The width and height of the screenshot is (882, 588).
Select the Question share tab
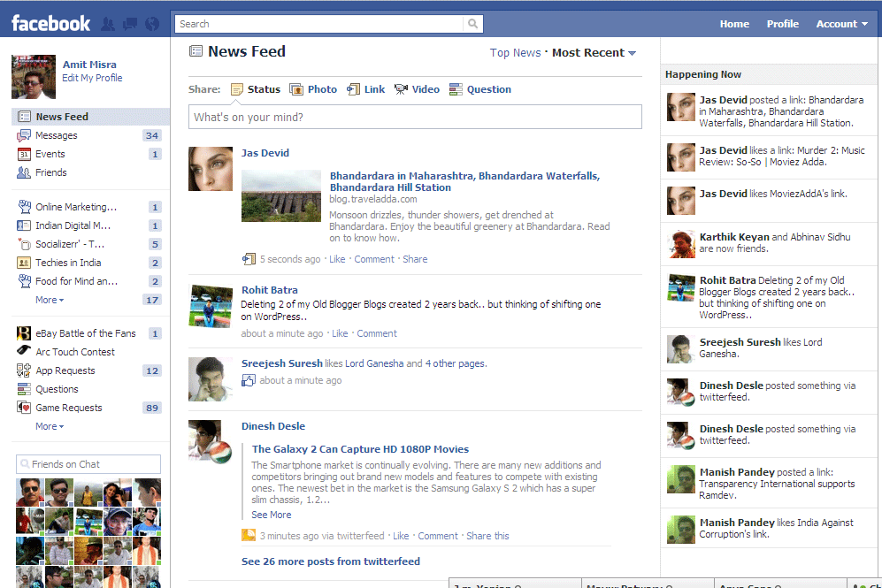(x=479, y=89)
